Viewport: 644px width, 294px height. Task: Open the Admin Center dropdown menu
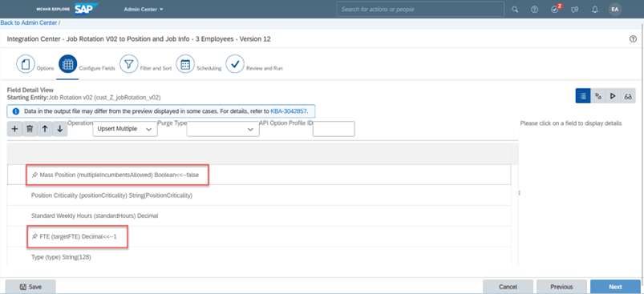pyautogui.click(x=144, y=9)
